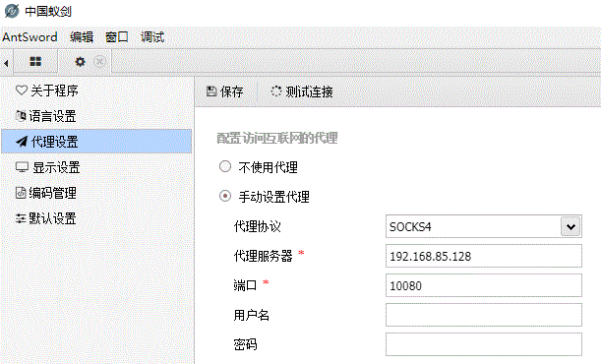Open the 代理协议 SOCKS4 dropdown
This screenshot has width=601, height=364.
(484, 226)
